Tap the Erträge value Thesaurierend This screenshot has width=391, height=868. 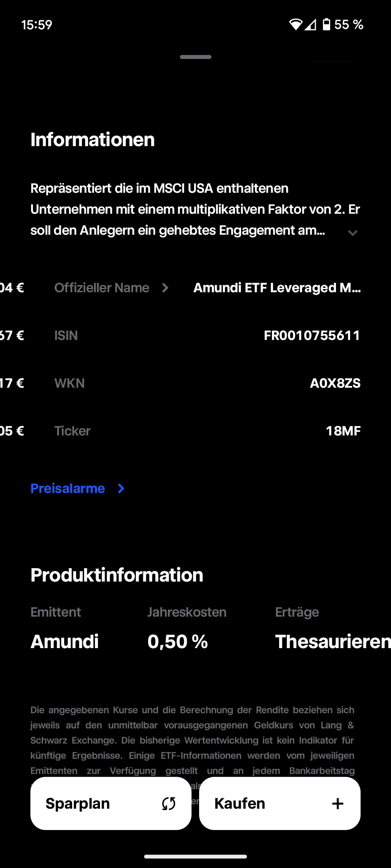[x=332, y=642]
